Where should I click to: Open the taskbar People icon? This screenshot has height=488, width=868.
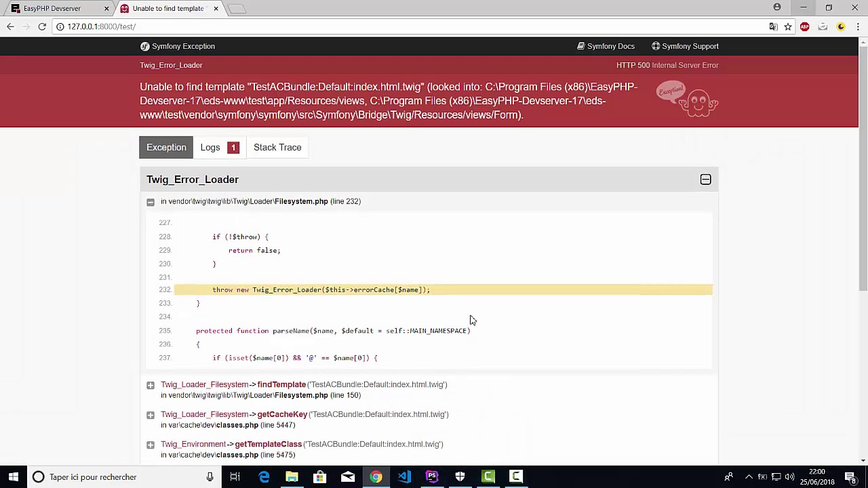point(728,477)
